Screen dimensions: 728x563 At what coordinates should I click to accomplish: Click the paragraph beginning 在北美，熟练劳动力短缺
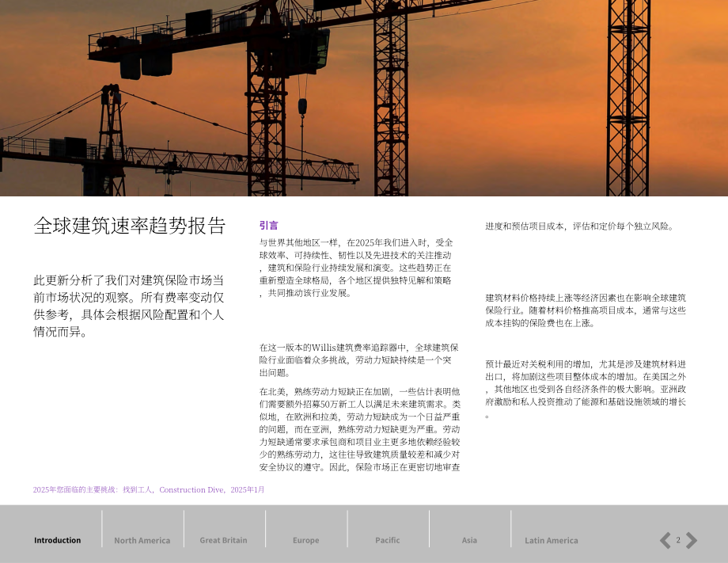359,429
